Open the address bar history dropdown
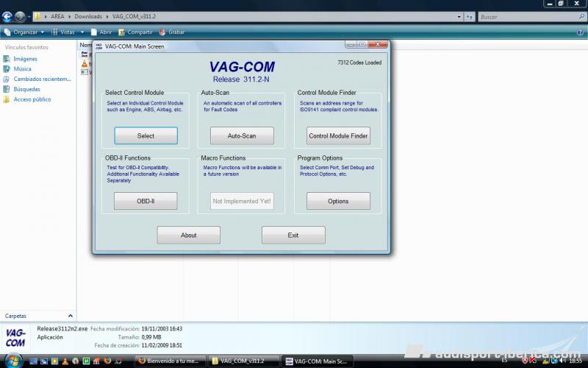The height and width of the screenshot is (368, 588). (x=459, y=16)
